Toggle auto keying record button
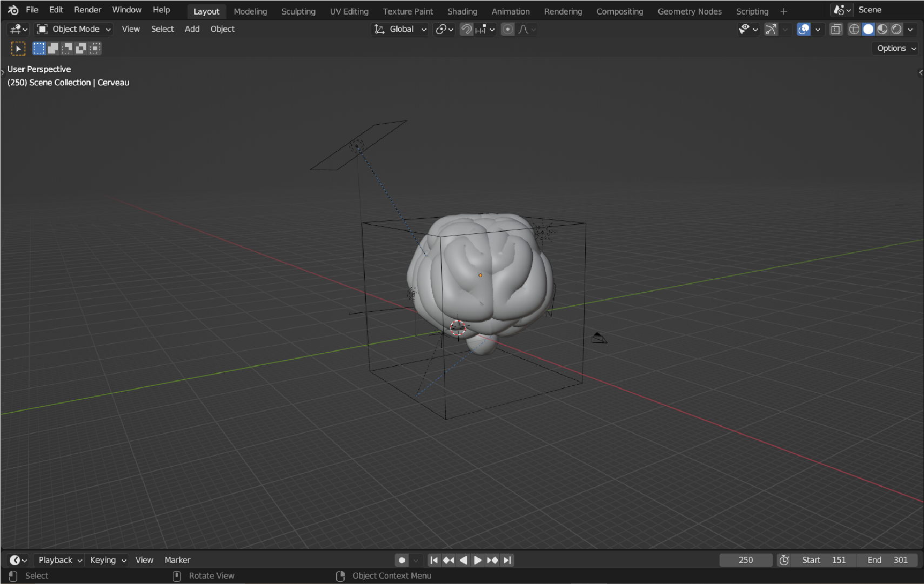 click(x=402, y=560)
